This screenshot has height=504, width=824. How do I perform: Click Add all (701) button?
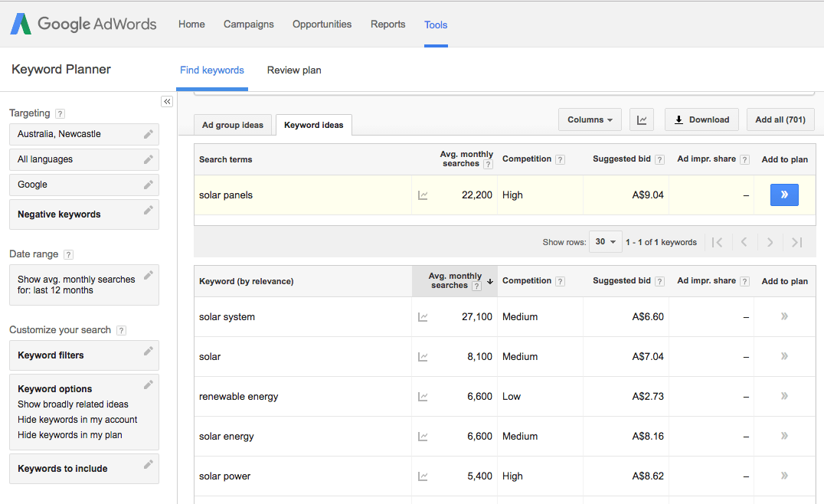coord(780,119)
